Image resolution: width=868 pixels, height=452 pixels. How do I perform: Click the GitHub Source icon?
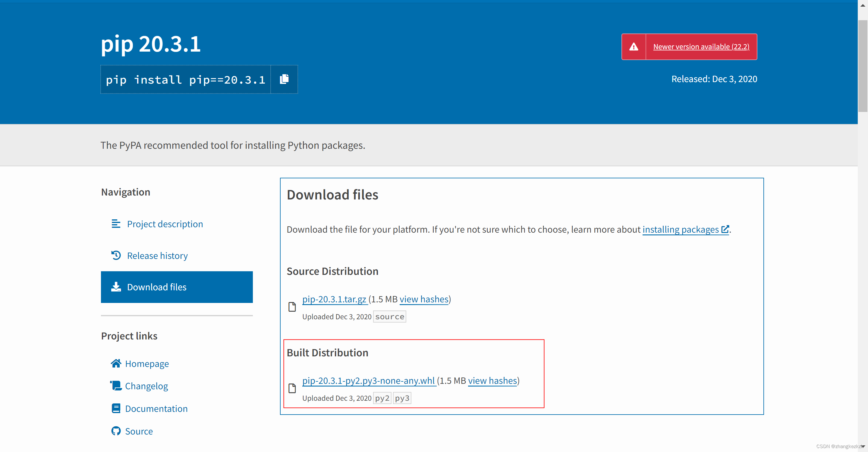pos(116,431)
